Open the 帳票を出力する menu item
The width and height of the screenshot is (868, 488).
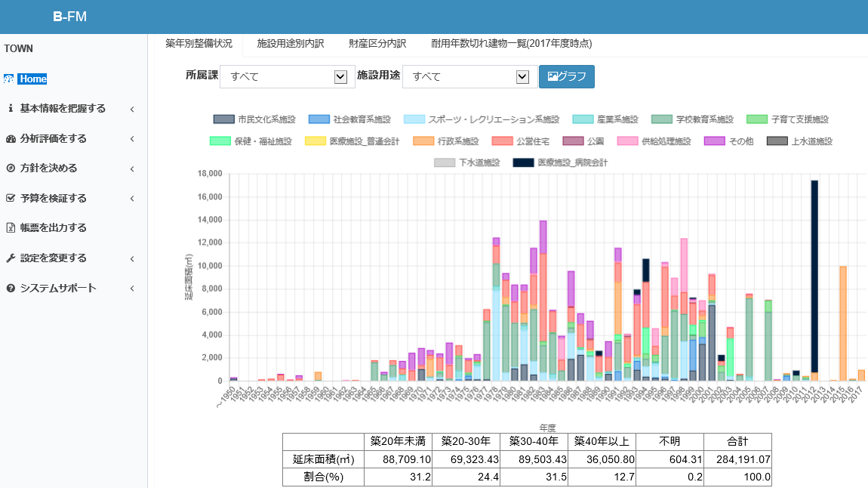tap(53, 227)
